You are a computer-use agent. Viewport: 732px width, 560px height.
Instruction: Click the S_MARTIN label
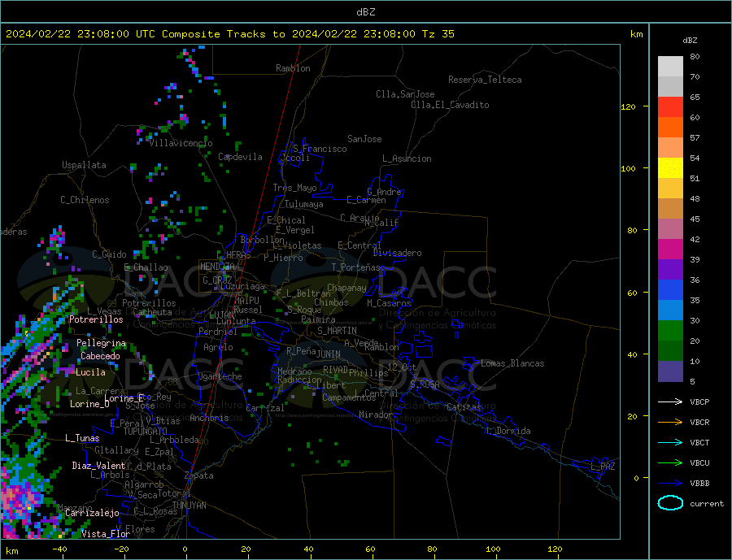tap(337, 331)
